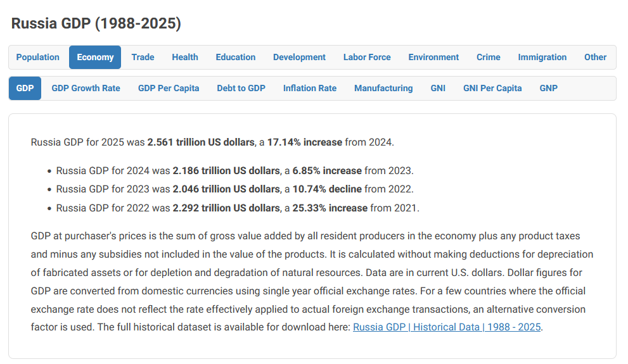
Task: Open the Environment tab
Action: click(433, 57)
